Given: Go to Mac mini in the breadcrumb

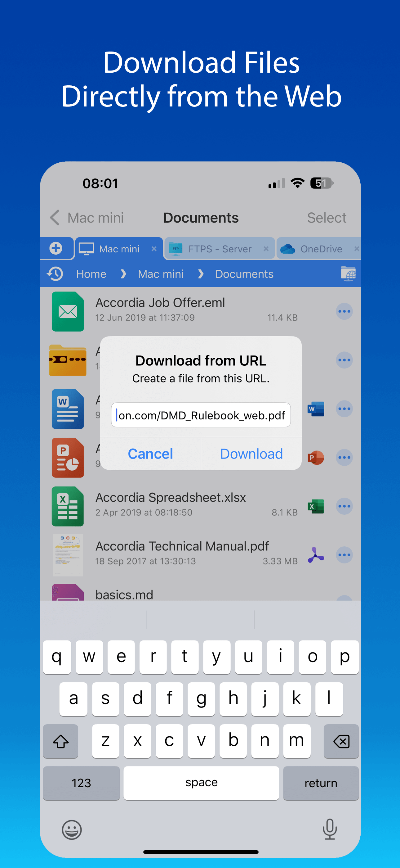Looking at the screenshot, I should (x=161, y=274).
